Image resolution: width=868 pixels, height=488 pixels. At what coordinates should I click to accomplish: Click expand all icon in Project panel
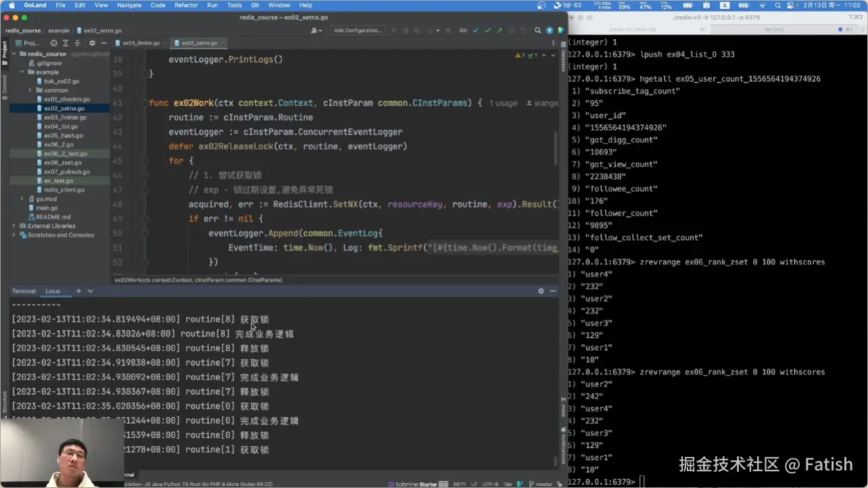click(x=64, y=43)
